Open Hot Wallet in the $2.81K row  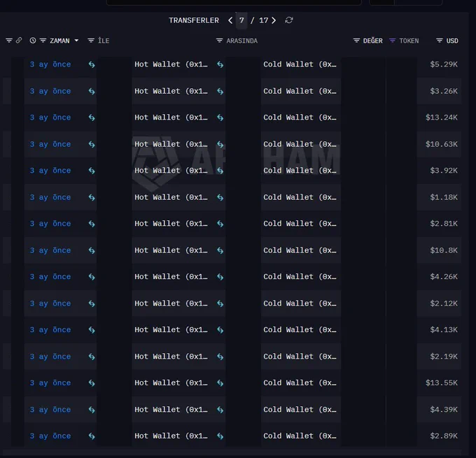tap(171, 224)
